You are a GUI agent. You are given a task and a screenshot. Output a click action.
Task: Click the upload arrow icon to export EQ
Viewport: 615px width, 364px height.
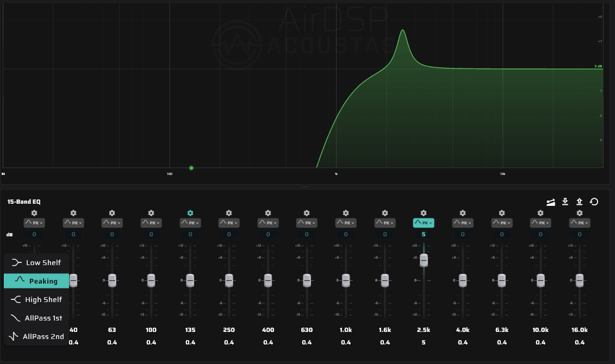click(579, 202)
